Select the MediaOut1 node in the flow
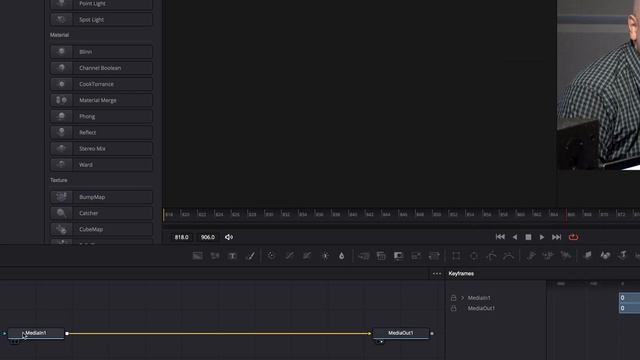The width and height of the screenshot is (640, 360). (x=401, y=333)
